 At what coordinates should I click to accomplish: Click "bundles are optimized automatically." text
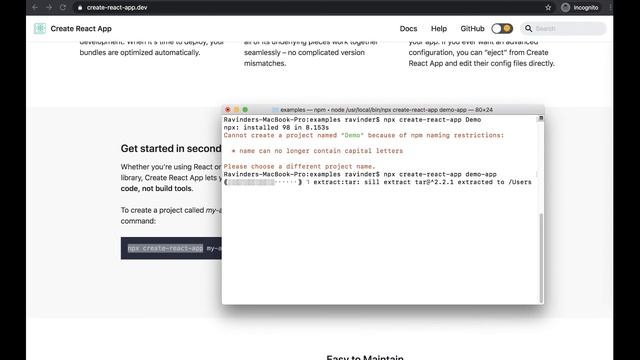(140, 52)
